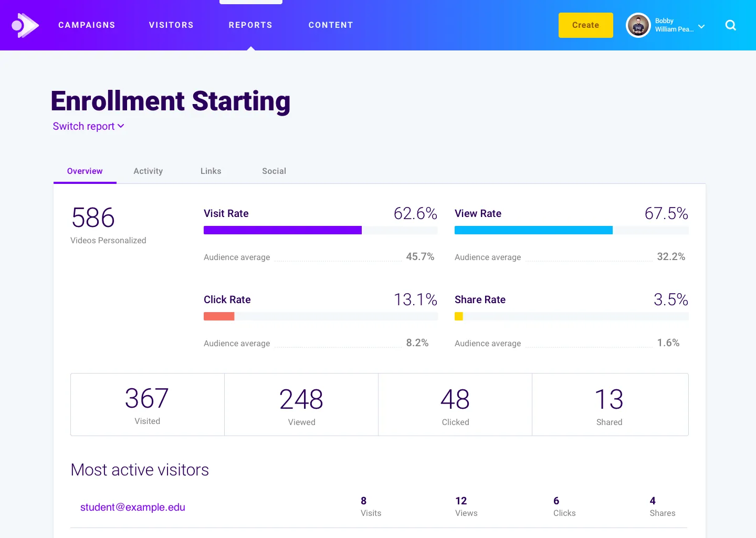Open the Switch report dropdown

[x=88, y=126]
